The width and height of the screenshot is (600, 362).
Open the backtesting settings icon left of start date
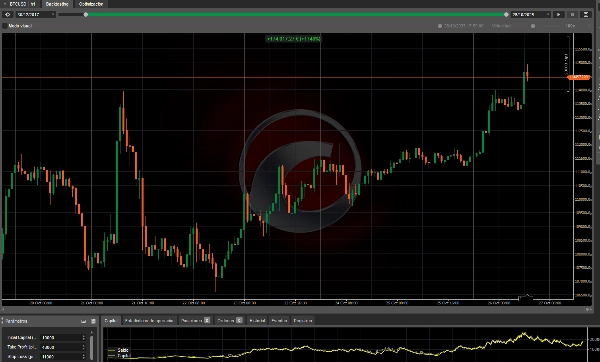pos(7,15)
